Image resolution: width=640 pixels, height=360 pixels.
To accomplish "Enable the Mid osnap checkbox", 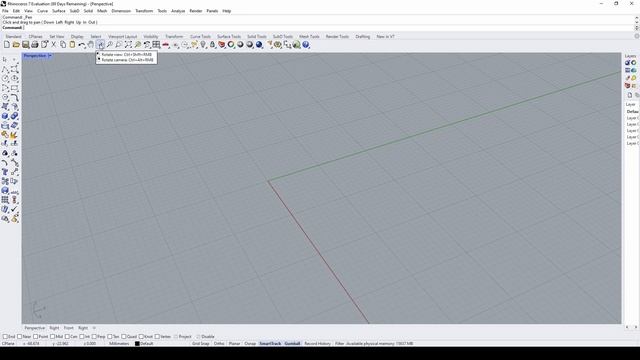I will point(52,337).
